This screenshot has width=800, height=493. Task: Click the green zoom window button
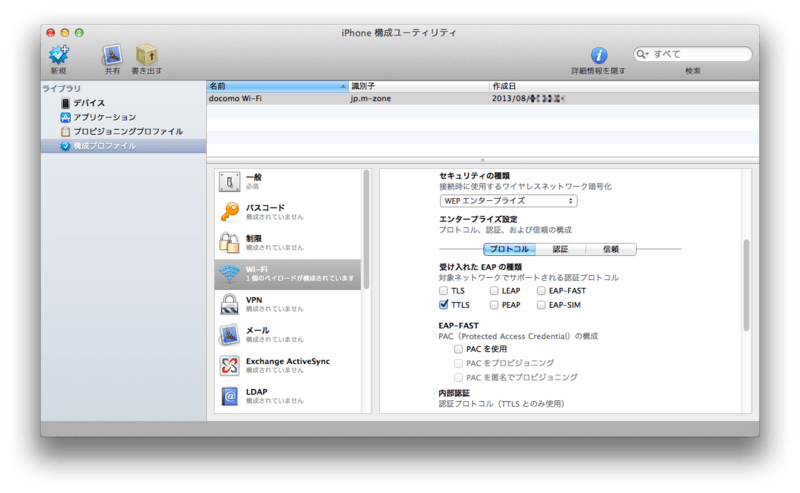coord(79,33)
